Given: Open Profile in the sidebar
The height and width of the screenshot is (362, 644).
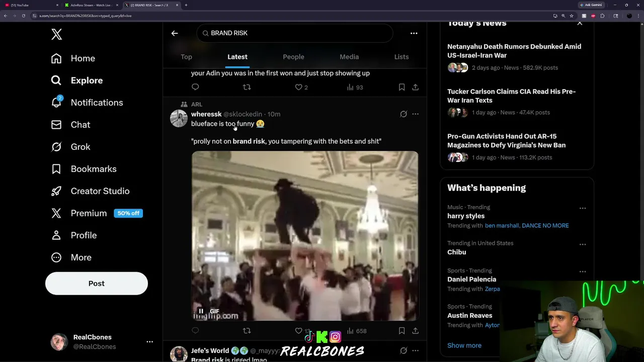Looking at the screenshot, I should tap(73, 235).
